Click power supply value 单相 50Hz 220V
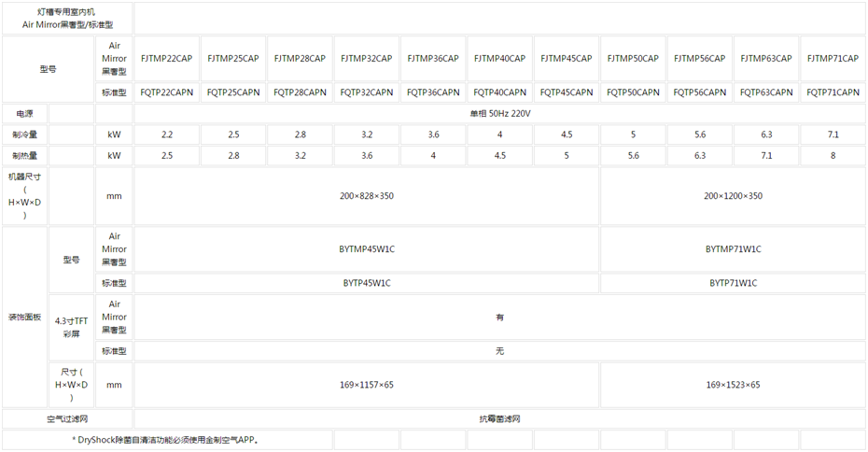The width and height of the screenshot is (868, 452). 500,114
